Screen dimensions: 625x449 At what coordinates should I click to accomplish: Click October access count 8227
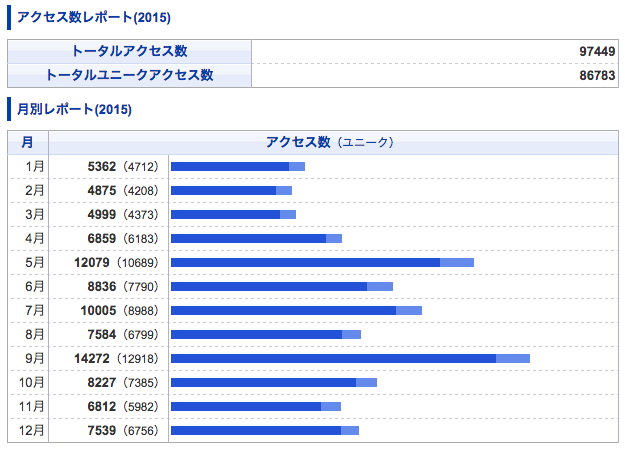click(102, 382)
